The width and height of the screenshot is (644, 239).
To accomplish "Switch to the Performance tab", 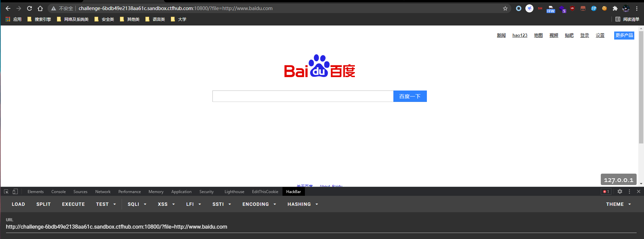I will [129, 192].
